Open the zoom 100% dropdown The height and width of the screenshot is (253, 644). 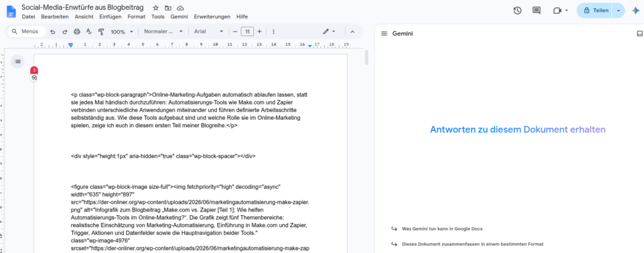122,31
